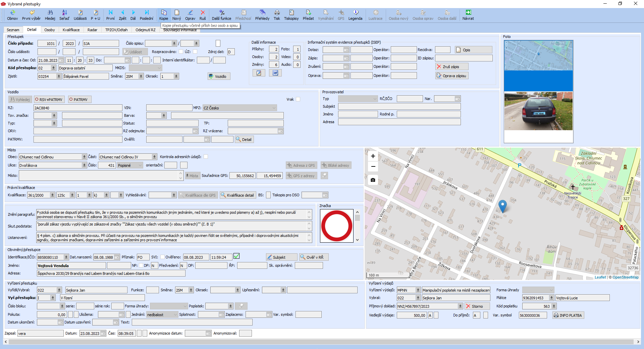
Task: Switch to the TPZOV/Odtah tab
Action: point(116,30)
